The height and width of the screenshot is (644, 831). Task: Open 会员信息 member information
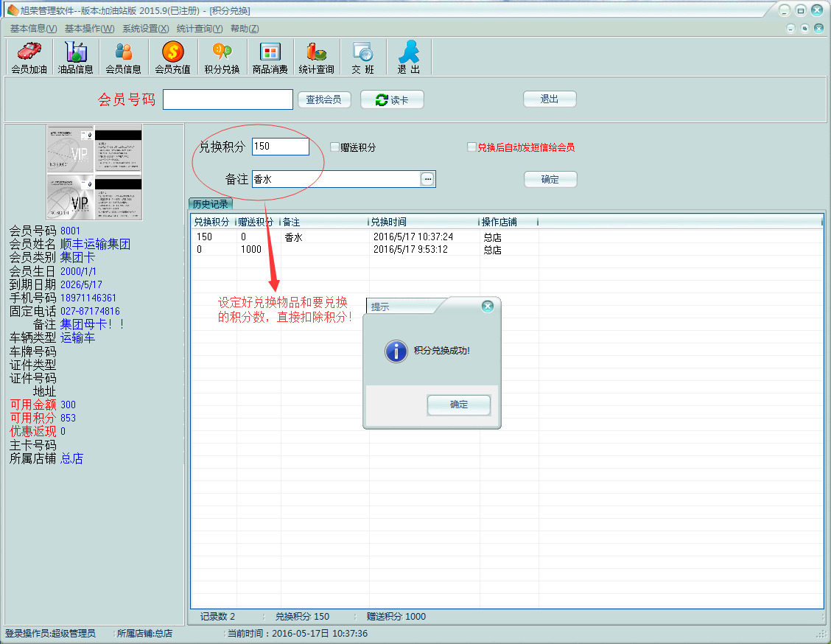[x=123, y=57]
